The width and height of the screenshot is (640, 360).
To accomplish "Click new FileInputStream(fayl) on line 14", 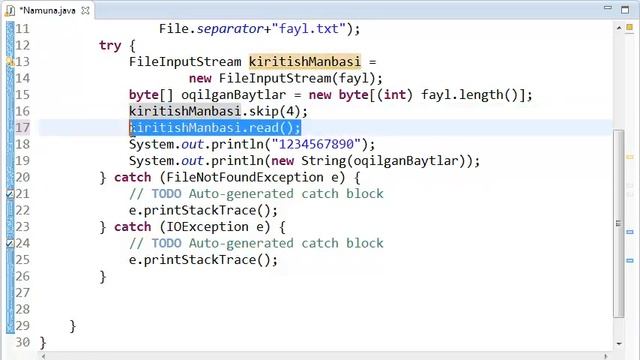I will [x=282, y=78].
